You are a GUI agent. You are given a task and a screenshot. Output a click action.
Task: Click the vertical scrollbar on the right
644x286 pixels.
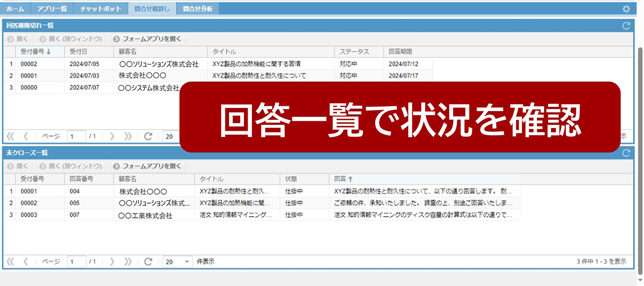coord(640,156)
